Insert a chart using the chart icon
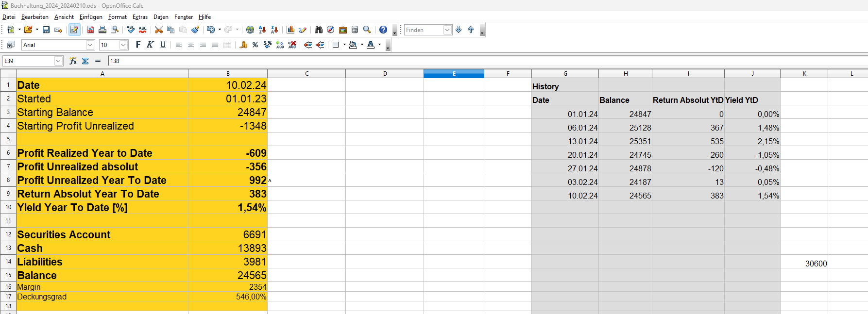Image resolution: width=868 pixels, height=314 pixels. [x=290, y=30]
